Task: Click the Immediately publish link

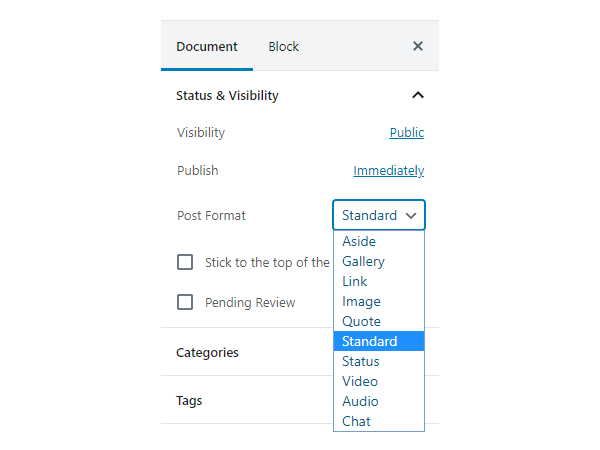Action: pos(388,171)
